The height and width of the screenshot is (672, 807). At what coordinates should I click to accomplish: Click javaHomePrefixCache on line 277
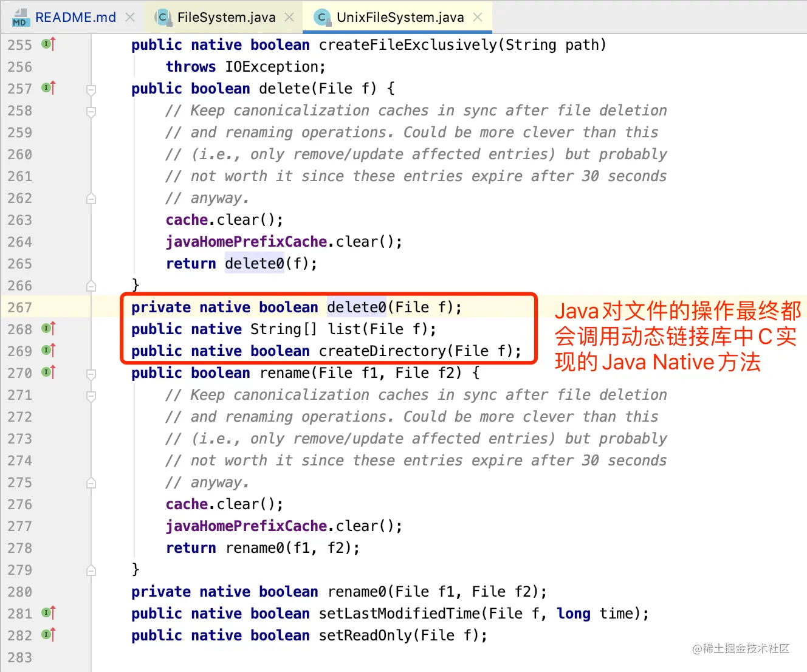coord(246,526)
